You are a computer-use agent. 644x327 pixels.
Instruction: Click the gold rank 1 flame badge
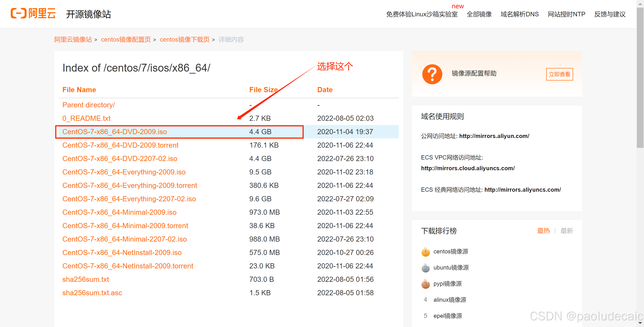(425, 252)
